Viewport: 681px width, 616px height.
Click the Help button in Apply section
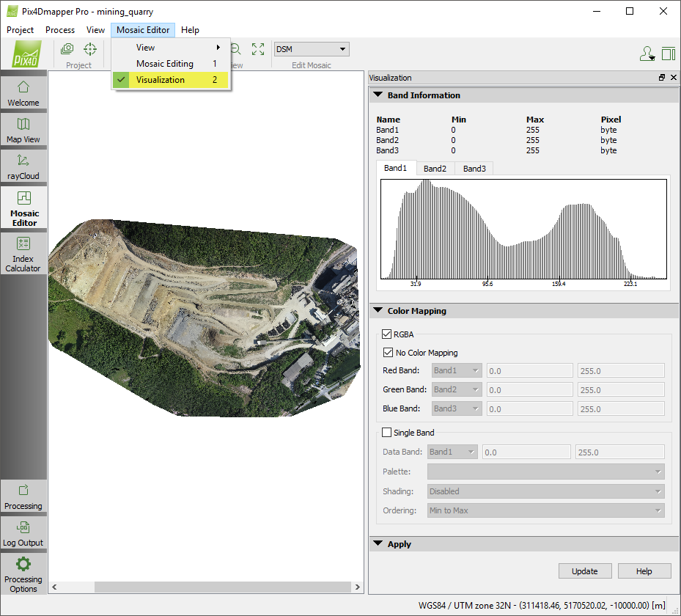[x=644, y=571]
